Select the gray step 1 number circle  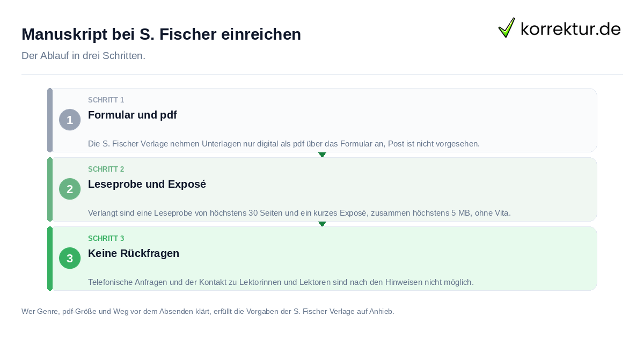70,120
